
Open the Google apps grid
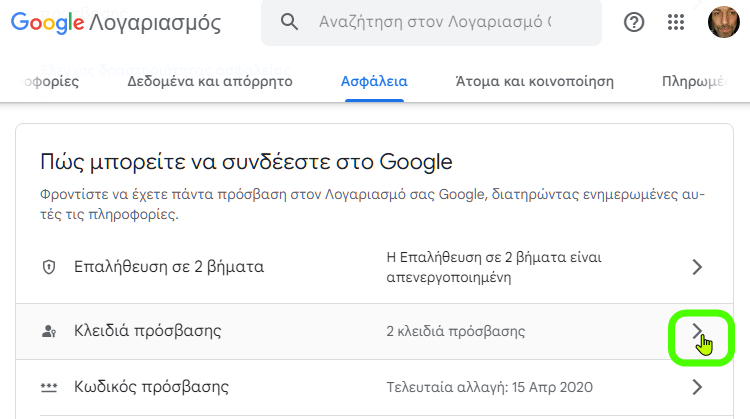coord(675,22)
